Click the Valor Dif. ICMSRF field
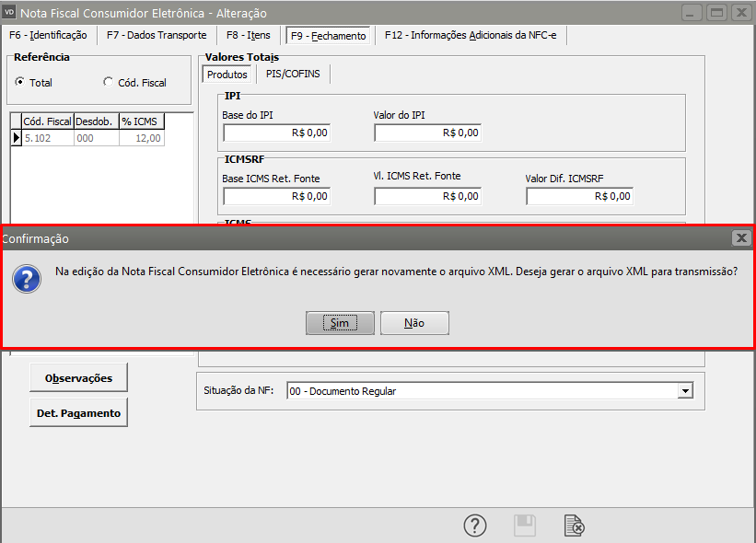This screenshot has height=543, width=756. click(579, 196)
